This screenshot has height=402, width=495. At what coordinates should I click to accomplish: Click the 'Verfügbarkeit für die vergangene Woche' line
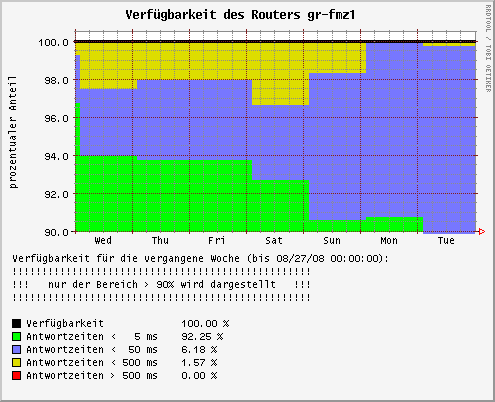click(201, 258)
